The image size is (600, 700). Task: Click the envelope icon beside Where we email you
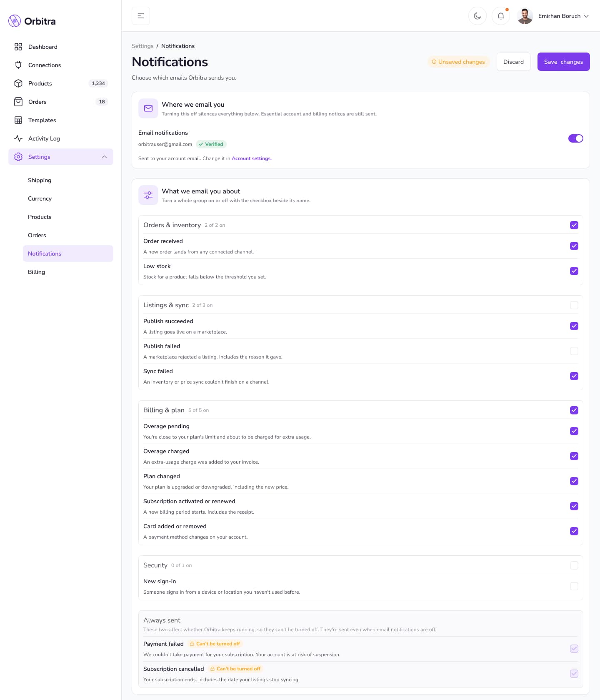[x=148, y=108]
